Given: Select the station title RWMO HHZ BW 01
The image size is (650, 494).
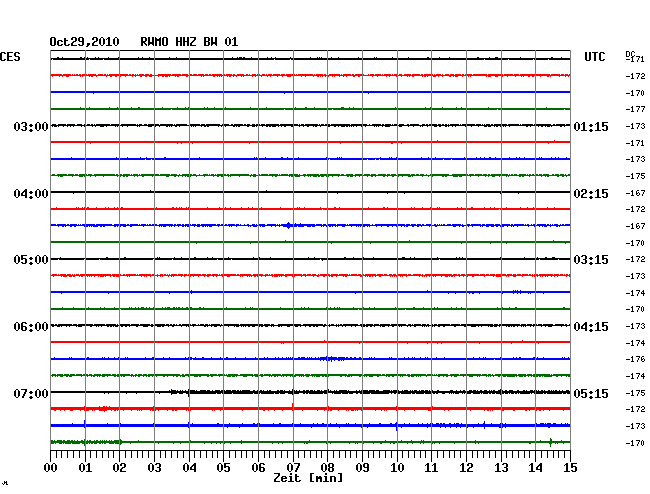Looking at the screenshot, I should tap(189, 42).
